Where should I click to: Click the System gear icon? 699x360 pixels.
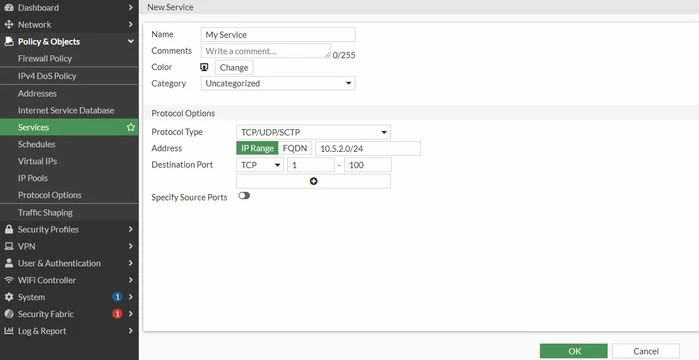(x=9, y=297)
